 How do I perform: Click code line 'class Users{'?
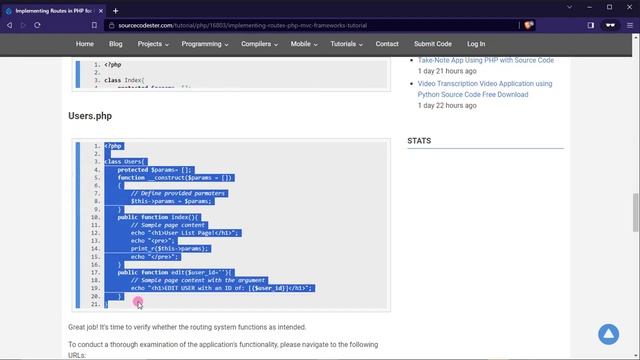point(125,162)
